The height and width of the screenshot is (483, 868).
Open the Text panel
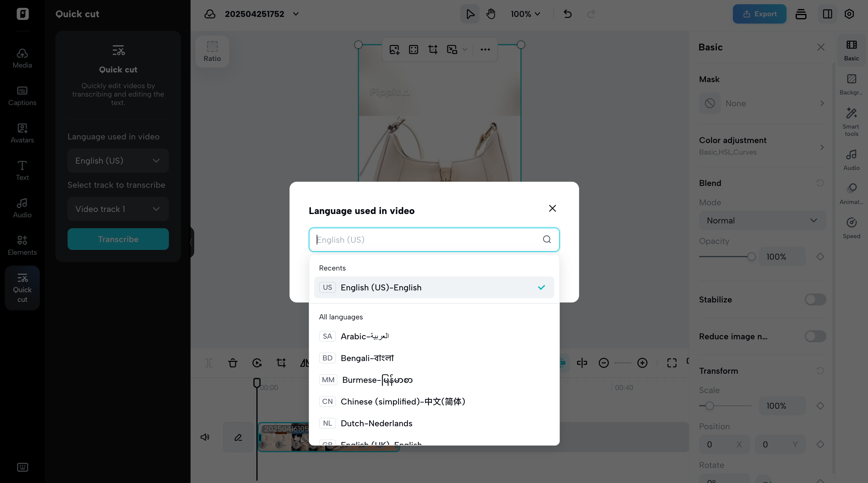point(22,170)
